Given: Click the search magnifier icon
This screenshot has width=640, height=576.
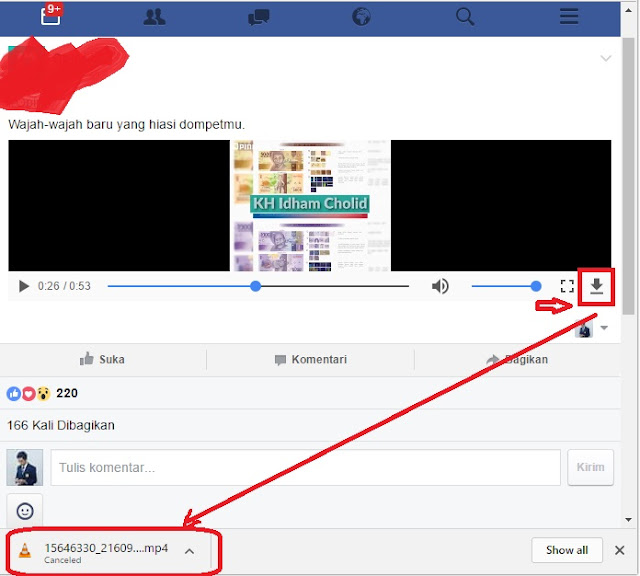Looking at the screenshot, I should click(x=465, y=17).
